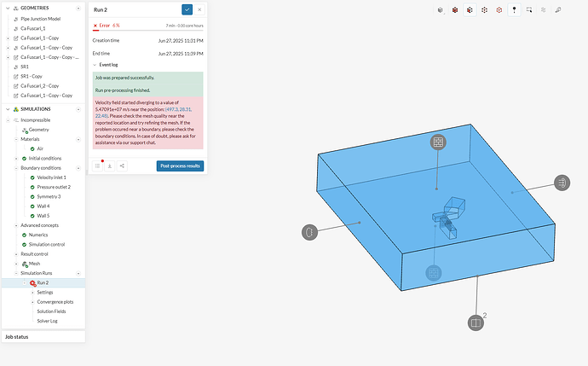Collapse the Incompressible simulation node
The width and height of the screenshot is (588, 366).
(x=8, y=120)
